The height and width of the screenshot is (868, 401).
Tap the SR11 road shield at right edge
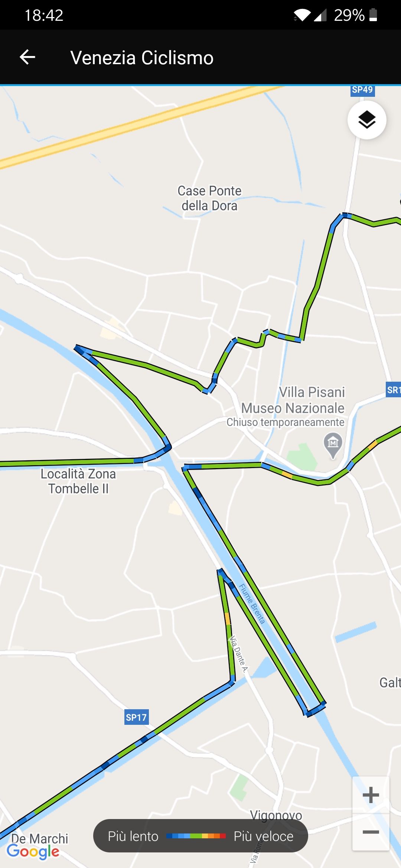[393, 389]
